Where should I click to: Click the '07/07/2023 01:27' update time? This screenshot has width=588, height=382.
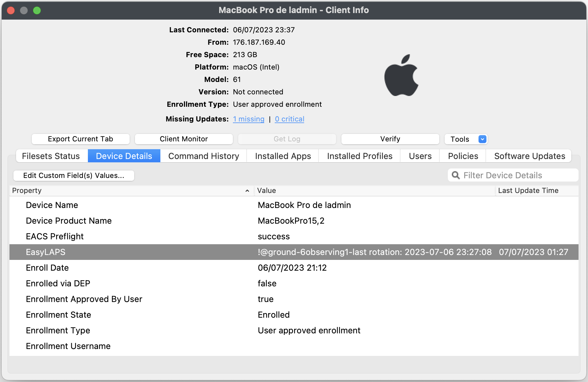click(x=533, y=252)
